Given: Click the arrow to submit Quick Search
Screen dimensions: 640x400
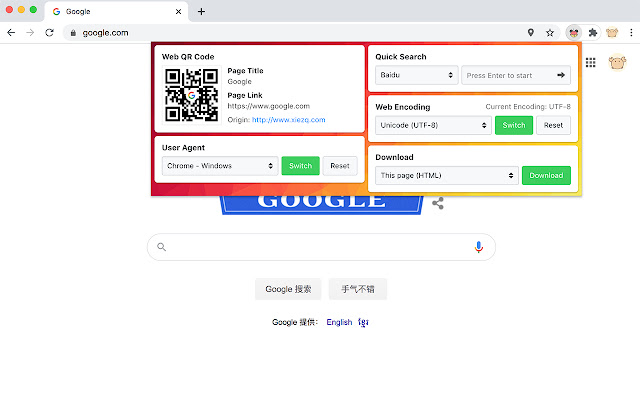Looking at the screenshot, I should 561,75.
